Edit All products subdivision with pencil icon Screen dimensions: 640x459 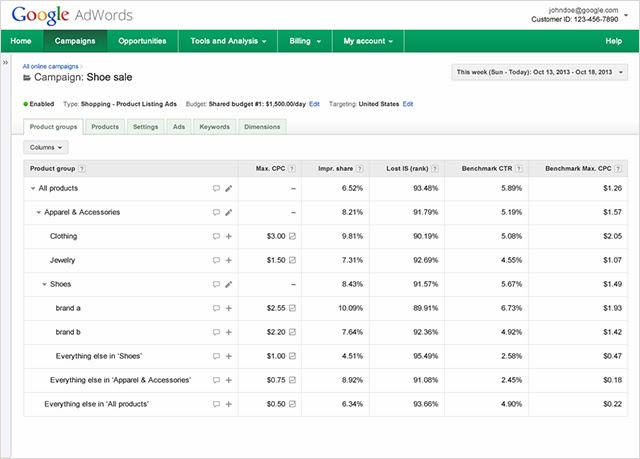[x=229, y=188]
